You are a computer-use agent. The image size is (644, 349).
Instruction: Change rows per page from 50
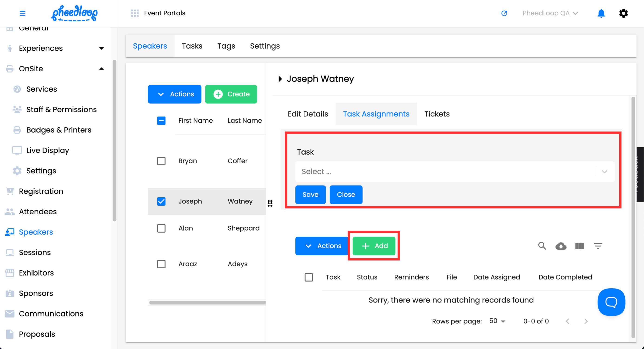pos(497,321)
